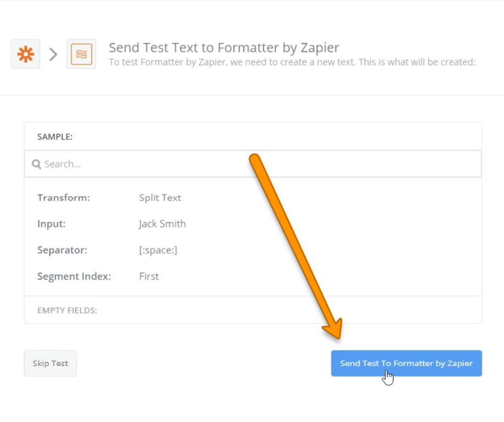504x422 pixels.
Task: Expand the EMPTY FIELDS section
Action: 67,310
